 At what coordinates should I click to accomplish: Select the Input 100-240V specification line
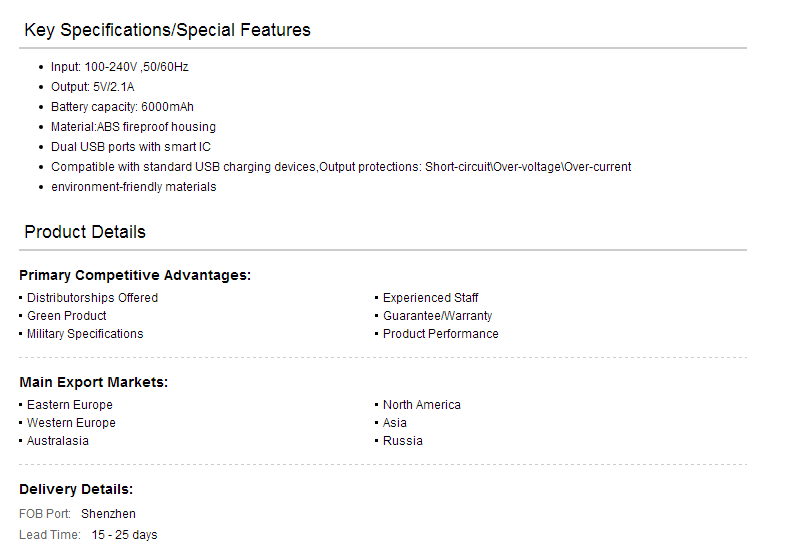(x=120, y=67)
